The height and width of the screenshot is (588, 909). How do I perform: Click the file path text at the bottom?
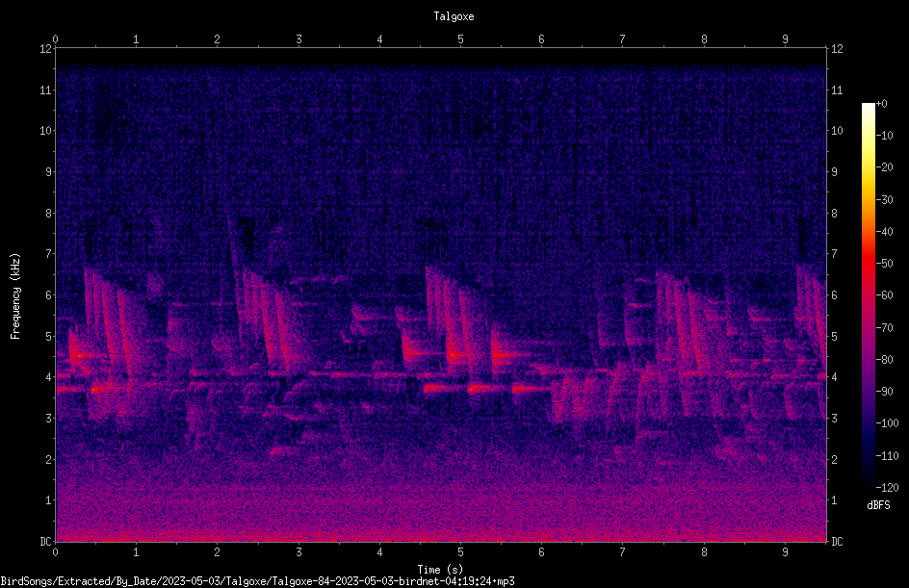click(257, 581)
